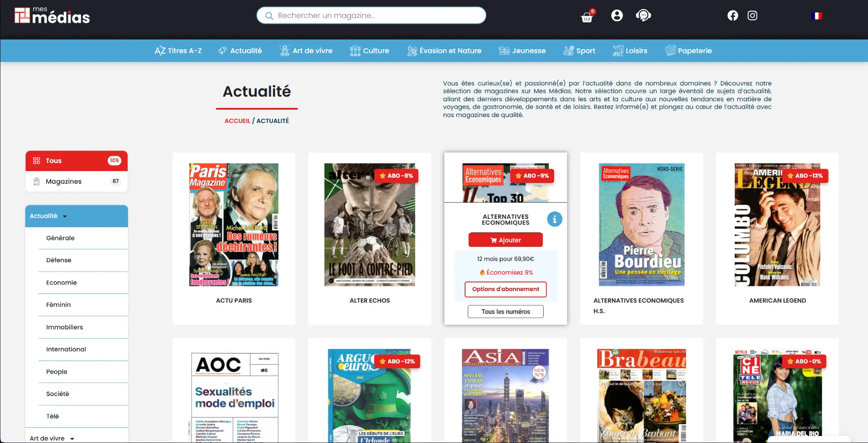This screenshot has height=443, width=868.
Task: Click the ABO -0% badge
Action: [804, 361]
